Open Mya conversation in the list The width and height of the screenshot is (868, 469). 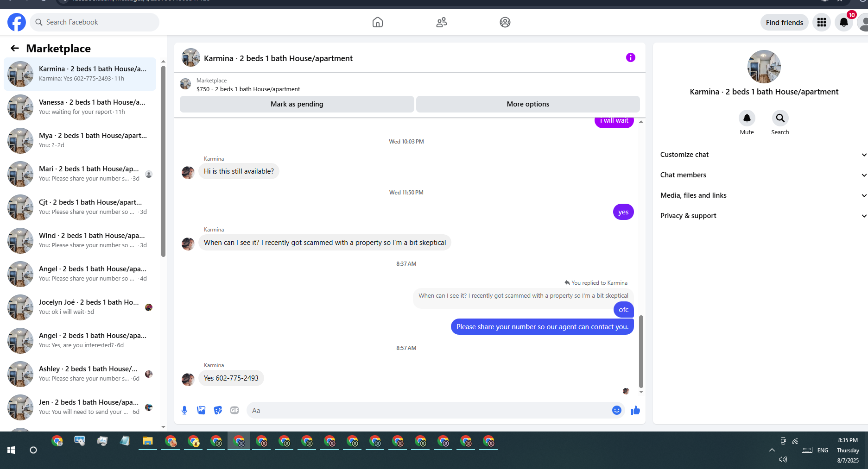[x=80, y=141]
